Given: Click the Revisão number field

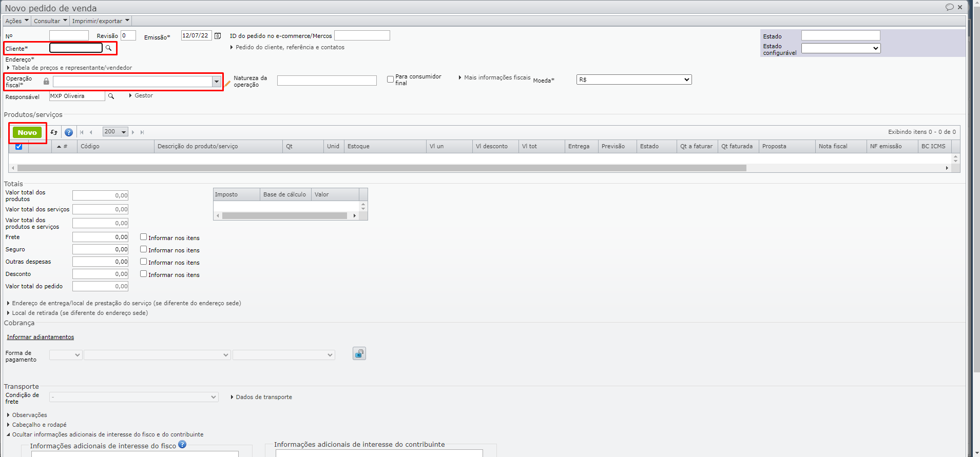Looking at the screenshot, I should click(128, 35).
